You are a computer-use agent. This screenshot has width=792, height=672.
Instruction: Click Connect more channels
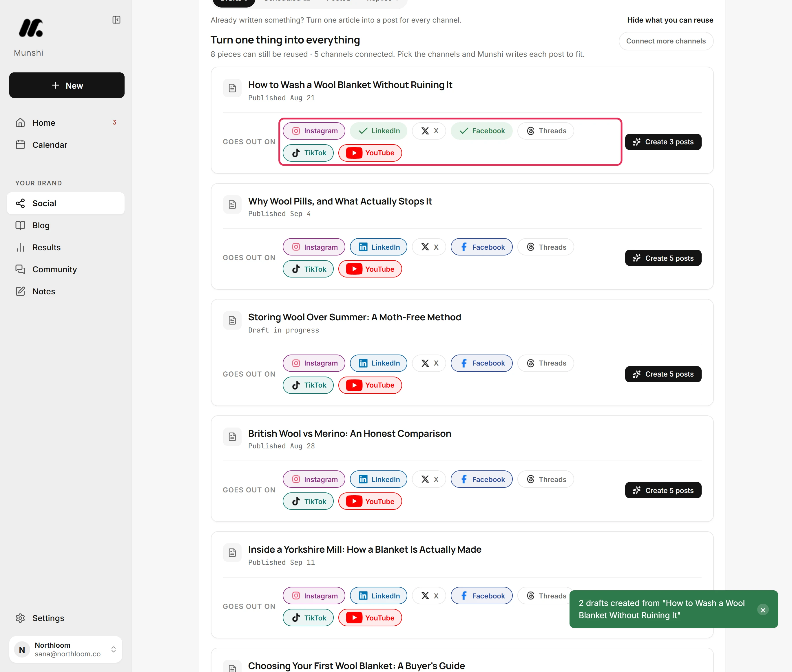coord(666,41)
